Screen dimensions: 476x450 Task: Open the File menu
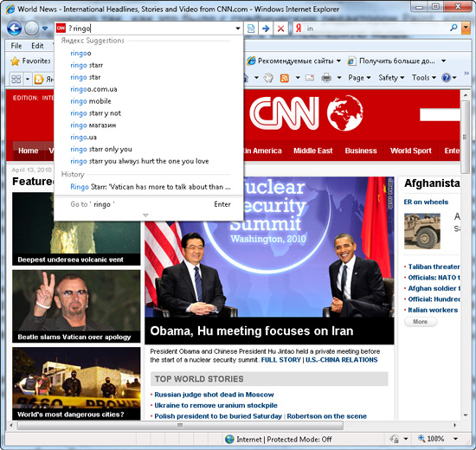click(x=16, y=46)
